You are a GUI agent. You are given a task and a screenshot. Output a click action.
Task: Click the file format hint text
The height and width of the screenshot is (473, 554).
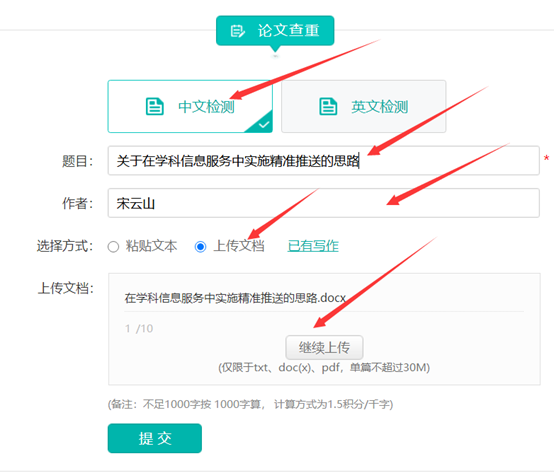[x=324, y=368]
